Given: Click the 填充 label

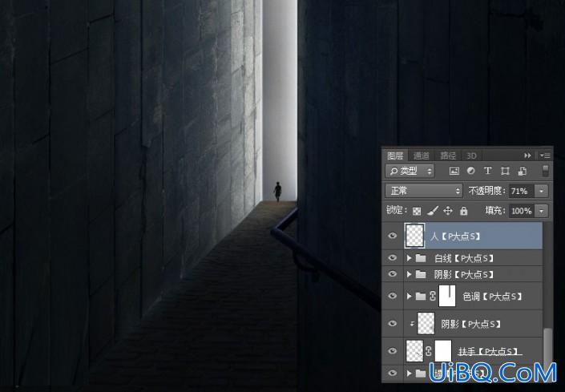Looking at the screenshot, I should pos(495,211).
